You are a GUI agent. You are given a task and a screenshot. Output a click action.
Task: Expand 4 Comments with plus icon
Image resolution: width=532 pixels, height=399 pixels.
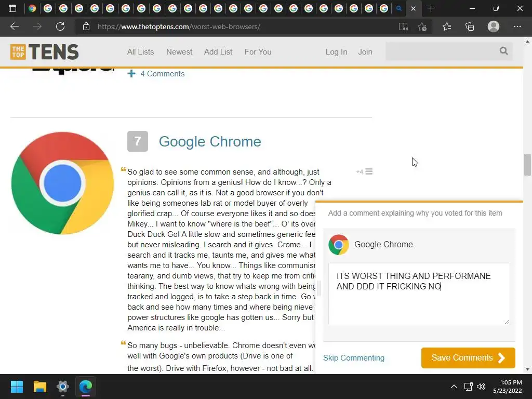156,74
